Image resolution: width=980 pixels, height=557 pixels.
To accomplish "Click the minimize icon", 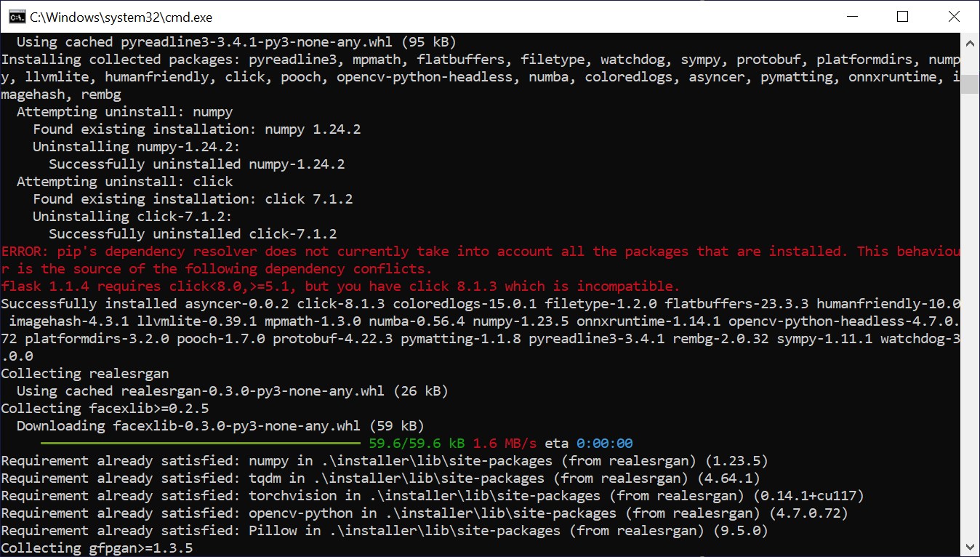I will point(851,16).
